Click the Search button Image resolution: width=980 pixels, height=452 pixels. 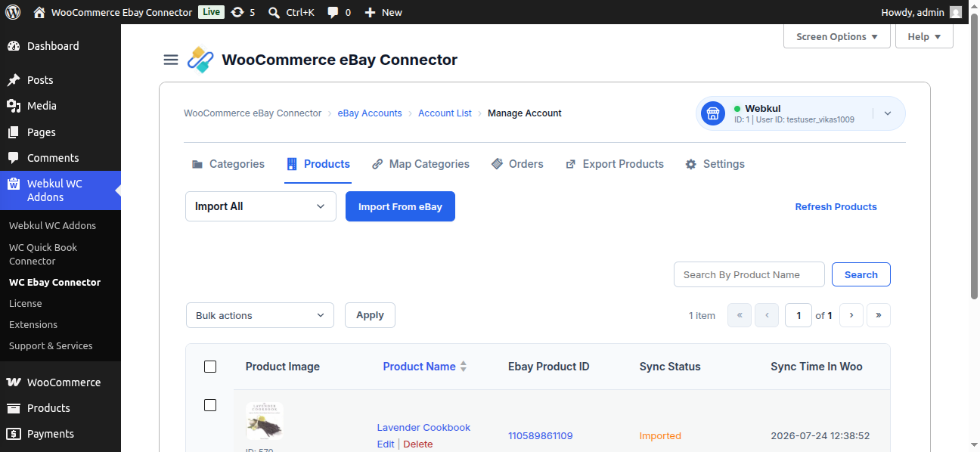[x=861, y=274]
